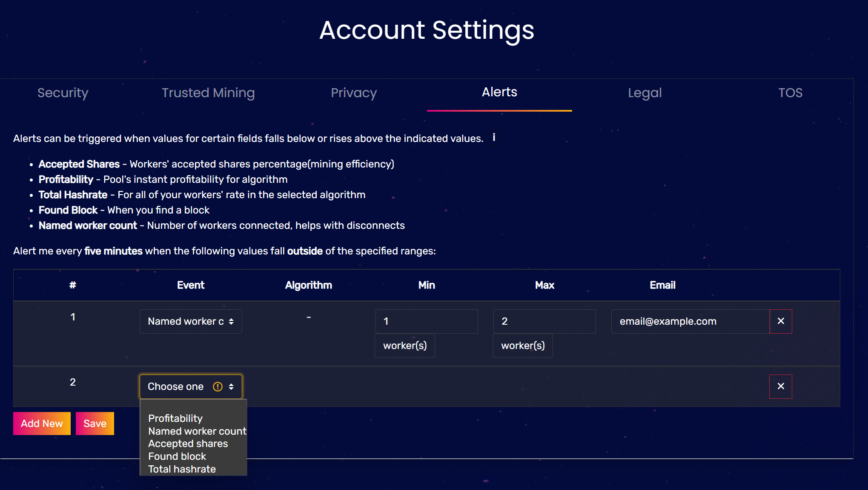Click the Event column header
Image resolution: width=868 pixels, height=490 pixels.
[x=191, y=285]
